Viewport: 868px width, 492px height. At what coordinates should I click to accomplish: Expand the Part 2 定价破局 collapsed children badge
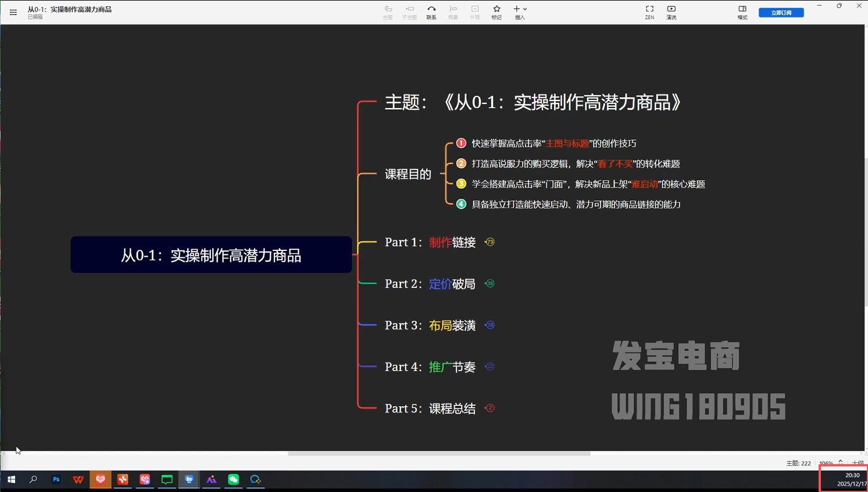click(x=490, y=283)
